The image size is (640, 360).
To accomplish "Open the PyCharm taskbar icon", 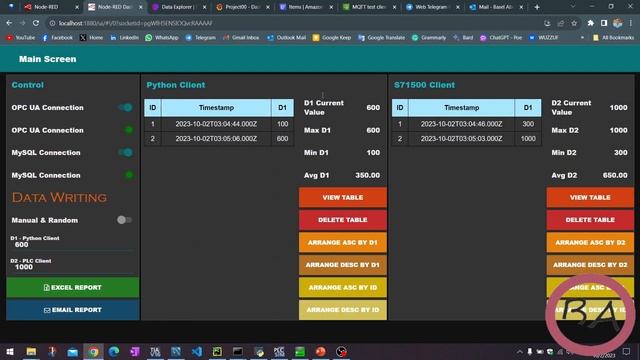I will pyautogui.click(x=217, y=351).
